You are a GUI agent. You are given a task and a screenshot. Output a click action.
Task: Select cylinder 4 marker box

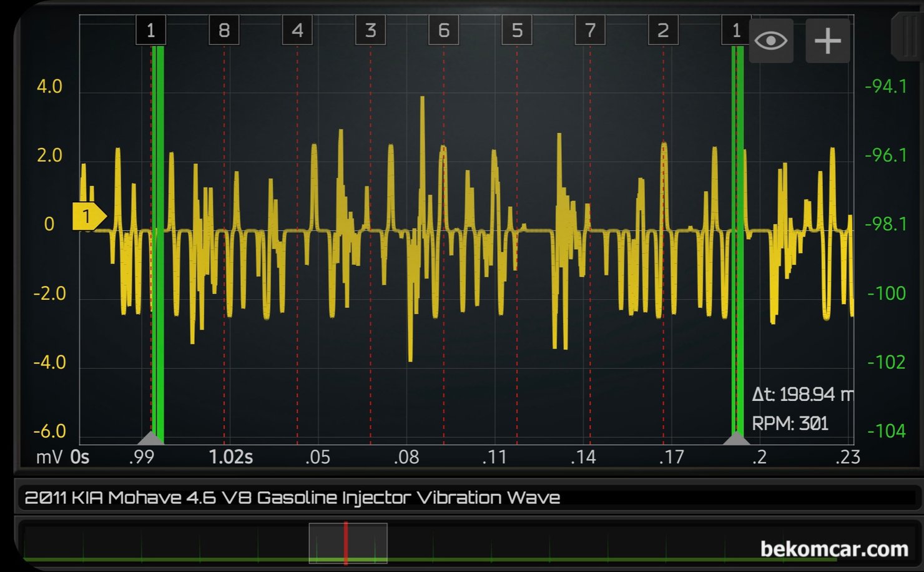coord(297,31)
